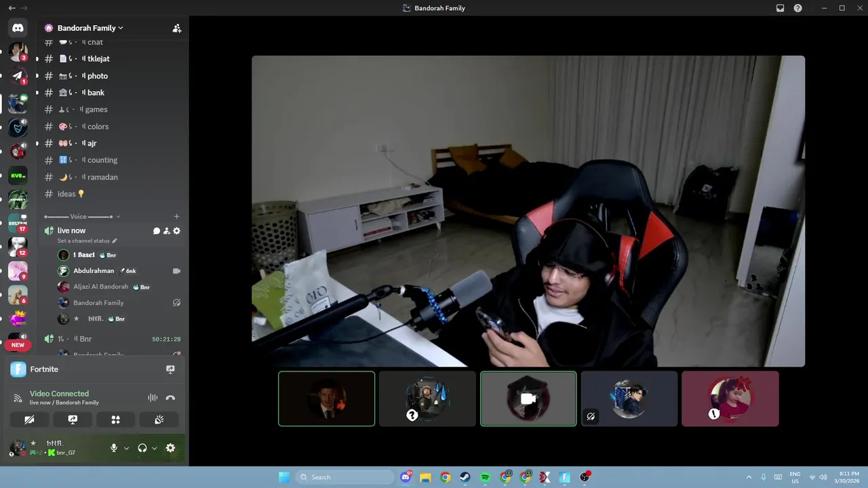
Task: Toggle volume from the system tray speaker
Action: click(x=823, y=477)
